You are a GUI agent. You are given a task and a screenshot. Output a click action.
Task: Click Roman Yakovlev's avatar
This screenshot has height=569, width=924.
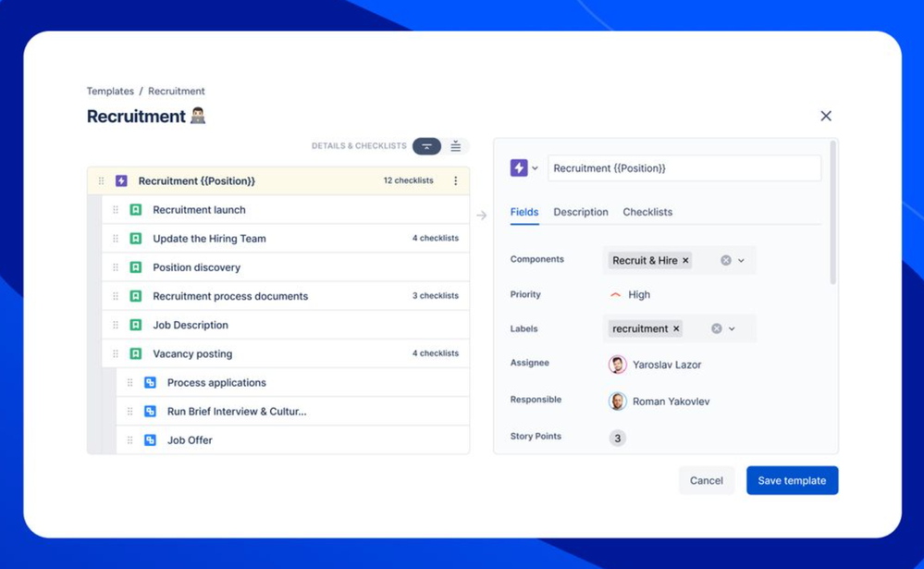[x=617, y=402]
